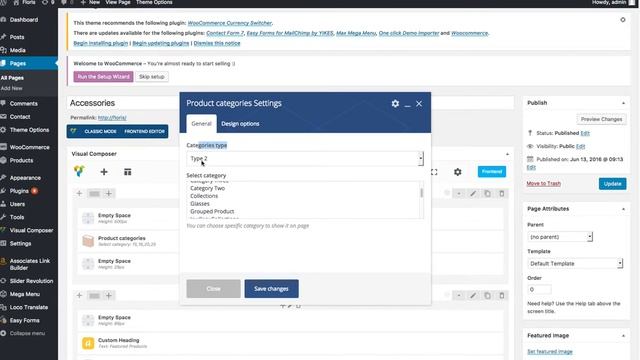Viewport: 640px width, 360px height.
Task: Collapse the Page Attributes panel
Action: point(623,209)
